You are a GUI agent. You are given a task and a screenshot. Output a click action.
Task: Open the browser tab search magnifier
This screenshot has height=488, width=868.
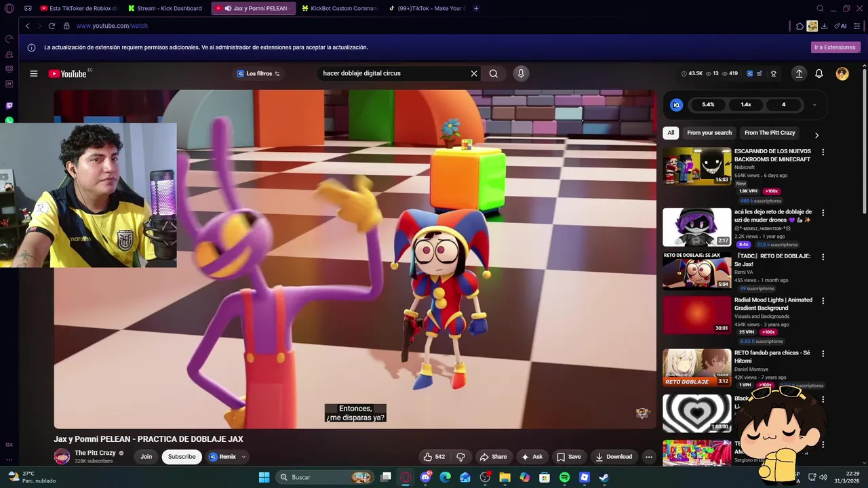(x=820, y=8)
